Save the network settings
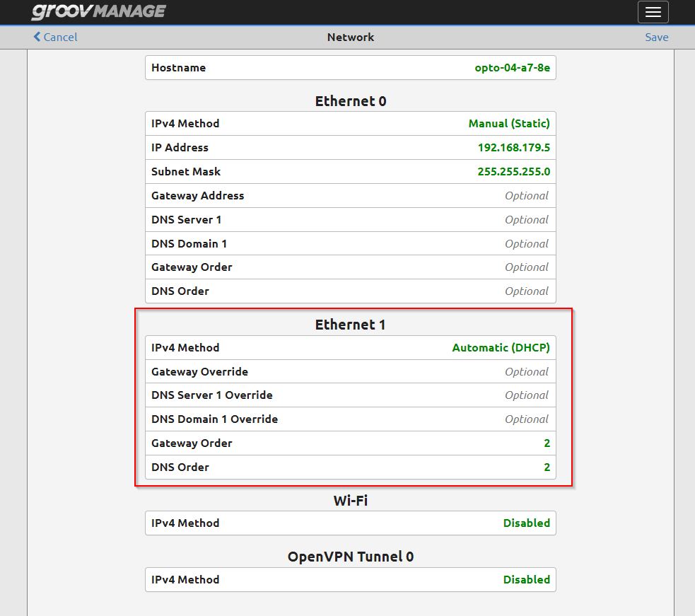Screen dimensions: 695x616 click(656, 37)
